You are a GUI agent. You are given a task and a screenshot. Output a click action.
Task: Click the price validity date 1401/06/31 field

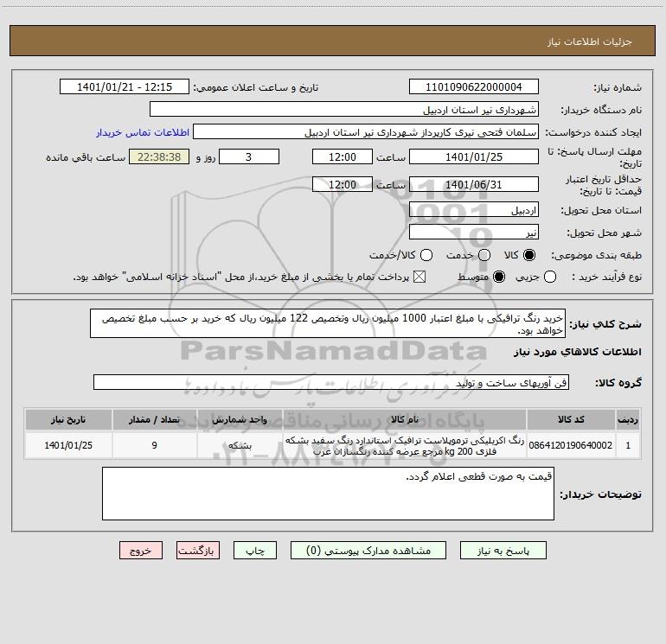coord(474,185)
